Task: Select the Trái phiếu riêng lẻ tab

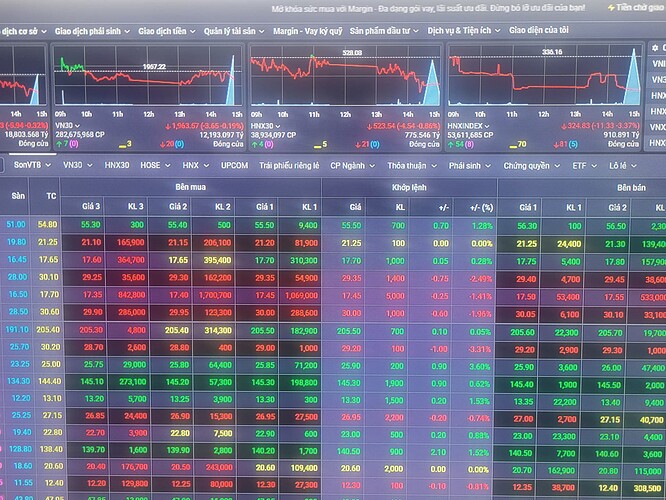Action: point(289,165)
